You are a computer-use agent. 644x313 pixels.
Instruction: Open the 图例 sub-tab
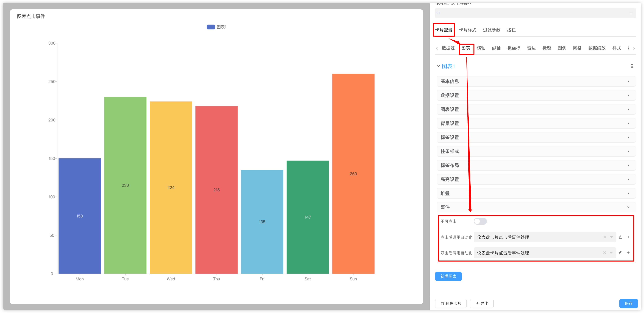click(562, 48)
